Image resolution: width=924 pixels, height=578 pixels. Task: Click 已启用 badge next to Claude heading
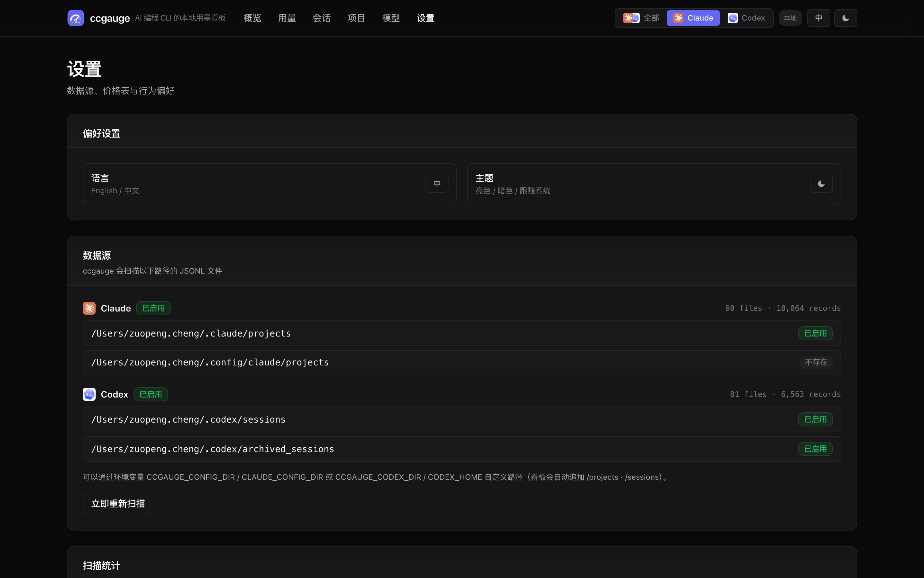click(153, 308)
